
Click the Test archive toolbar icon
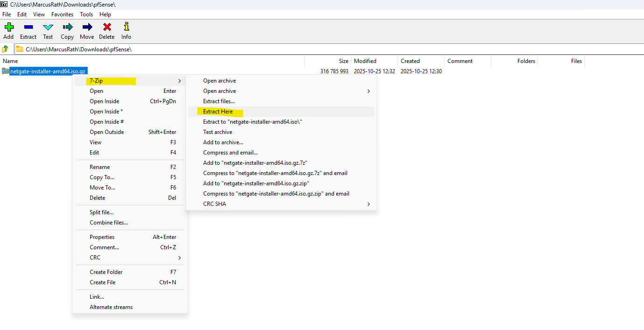[48, 27]
